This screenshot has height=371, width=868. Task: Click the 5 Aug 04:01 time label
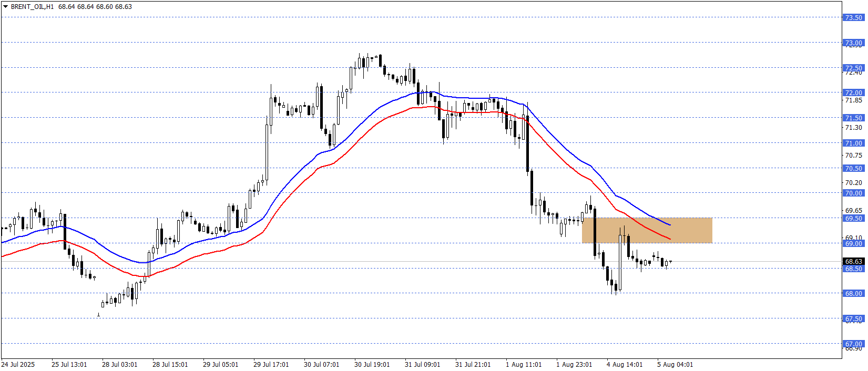click(675, 364)
